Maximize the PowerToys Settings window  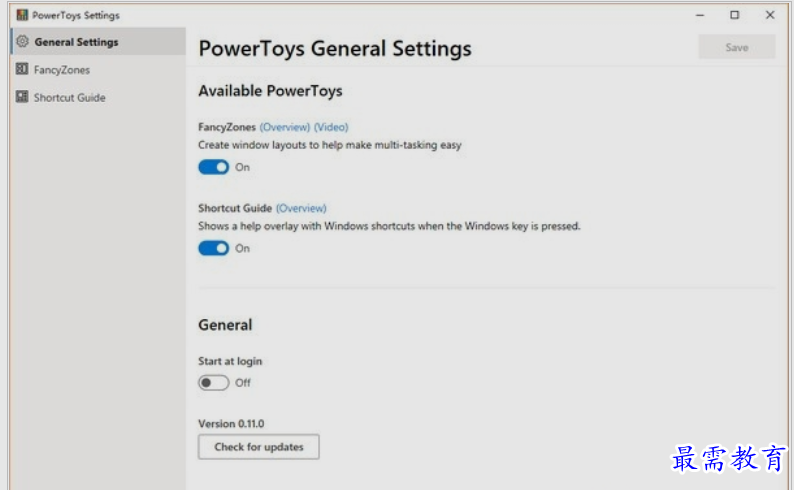734,15
